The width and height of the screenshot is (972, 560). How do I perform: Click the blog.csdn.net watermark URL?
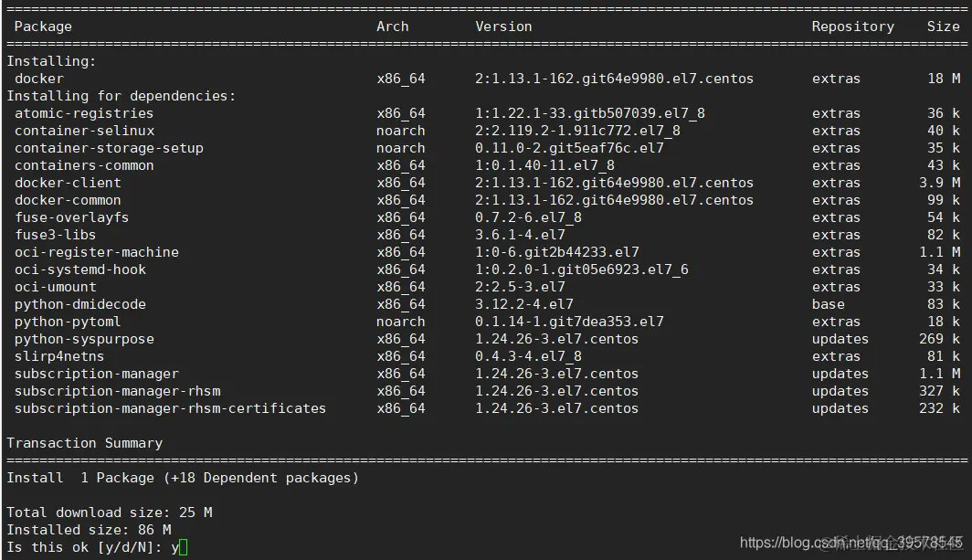tap(850, 543)
